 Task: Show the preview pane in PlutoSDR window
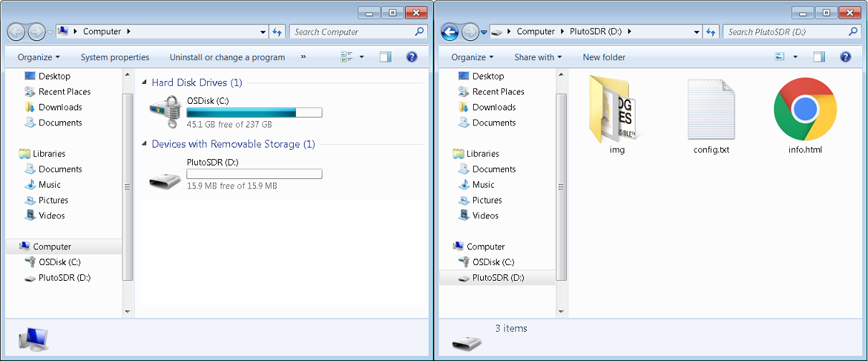pyautogui.click(x=819, y=57)
